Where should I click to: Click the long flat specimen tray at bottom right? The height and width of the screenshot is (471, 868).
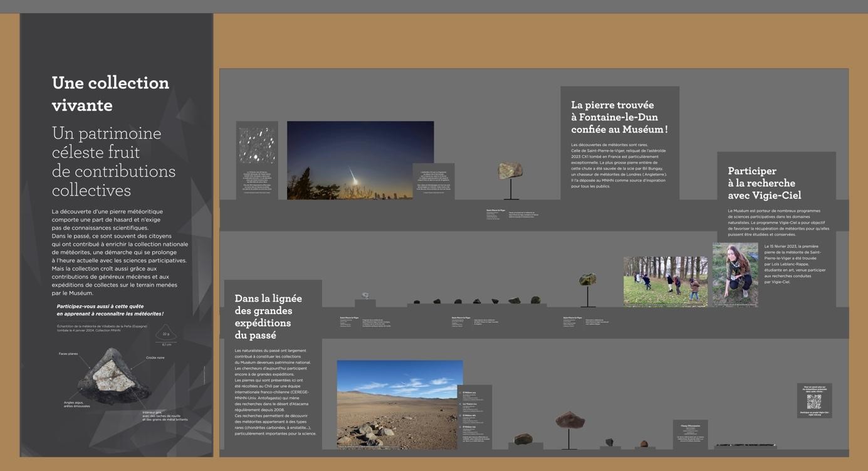tap(745, 447)
